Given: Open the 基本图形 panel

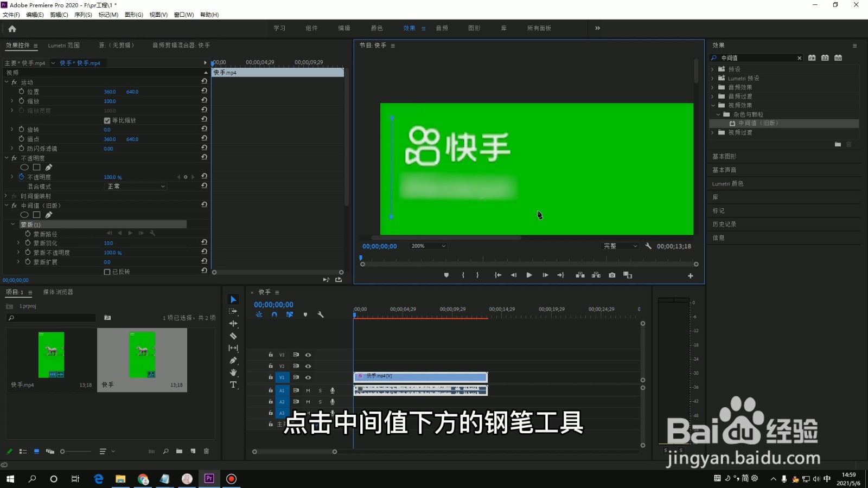Looking at the screenshot, I should tap(724, 156).
